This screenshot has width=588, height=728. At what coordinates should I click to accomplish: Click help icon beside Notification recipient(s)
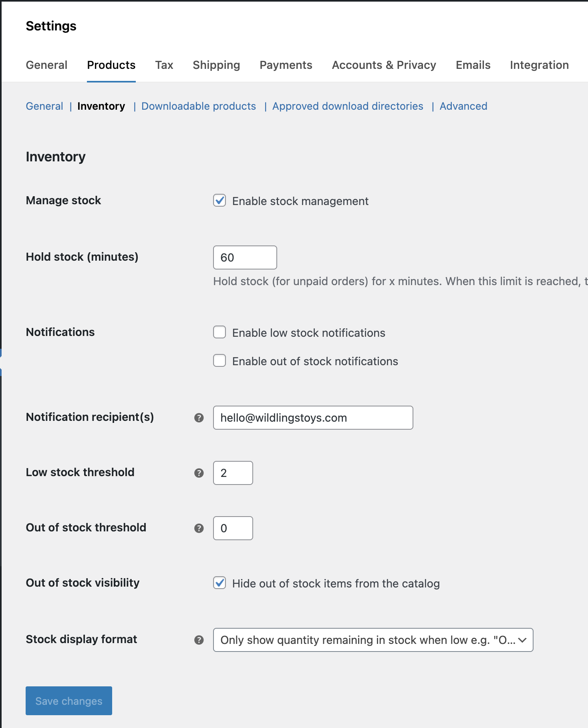(199, 418)
